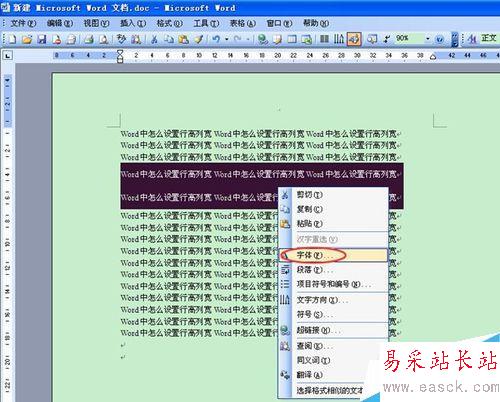This screenshot has width=500, height=402.
Task: Open the 表格(A) menu
Action: coord(243,23)
